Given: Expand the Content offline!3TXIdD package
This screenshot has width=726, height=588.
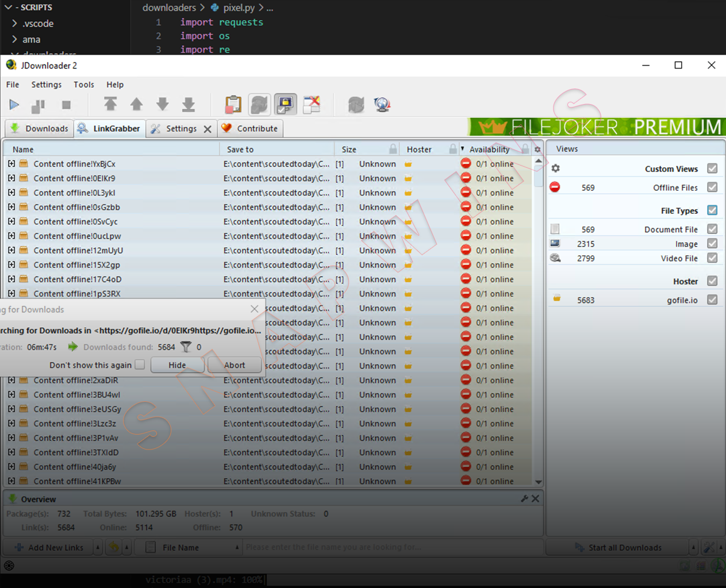Looking at the screenshot, I should [11, 452].
